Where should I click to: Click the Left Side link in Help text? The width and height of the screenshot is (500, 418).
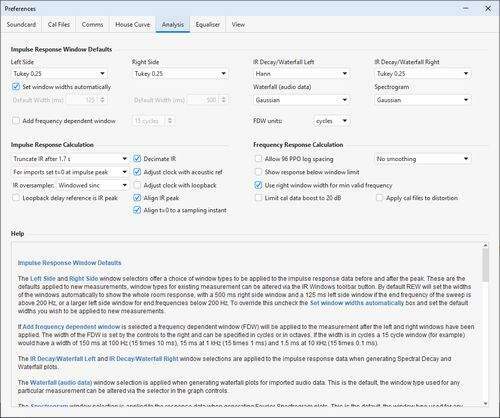(43, 279)
